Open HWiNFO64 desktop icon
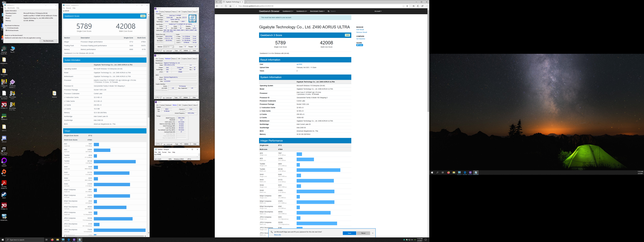This screenshot has height=242, width=644. coord(4,217)
